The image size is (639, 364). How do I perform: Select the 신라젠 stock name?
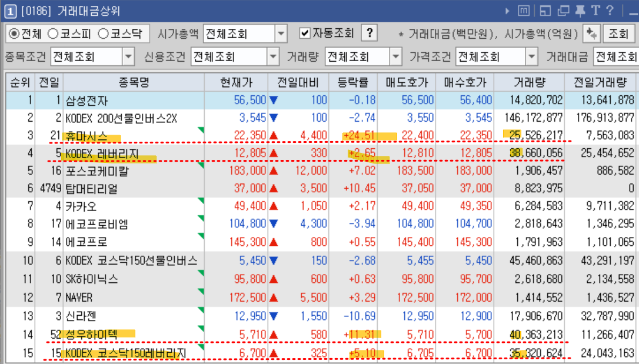point(81,316)
